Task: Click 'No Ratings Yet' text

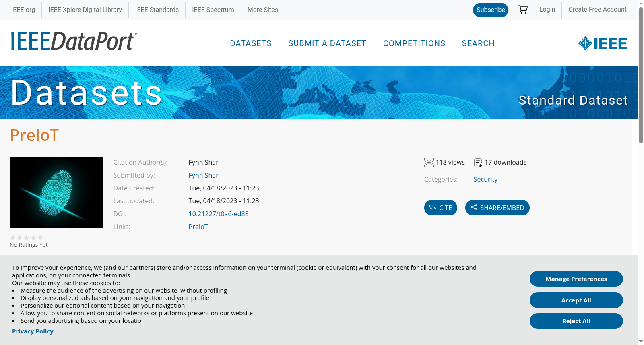Action: coord(29,245)
